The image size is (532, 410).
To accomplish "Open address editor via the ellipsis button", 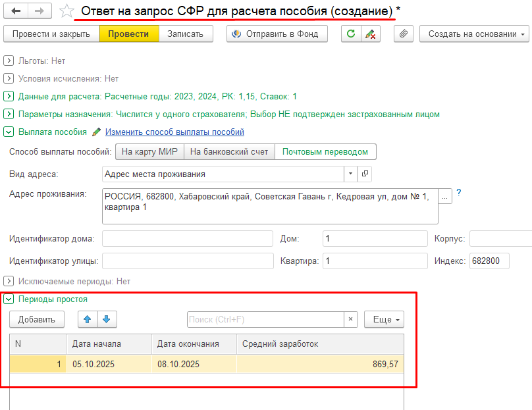I will [x=445, y=196].
